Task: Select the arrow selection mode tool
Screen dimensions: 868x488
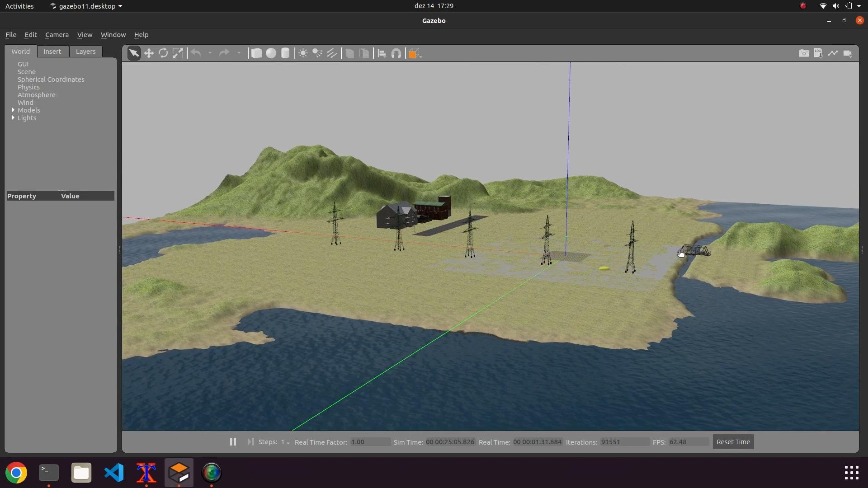Action: (134, 53)
